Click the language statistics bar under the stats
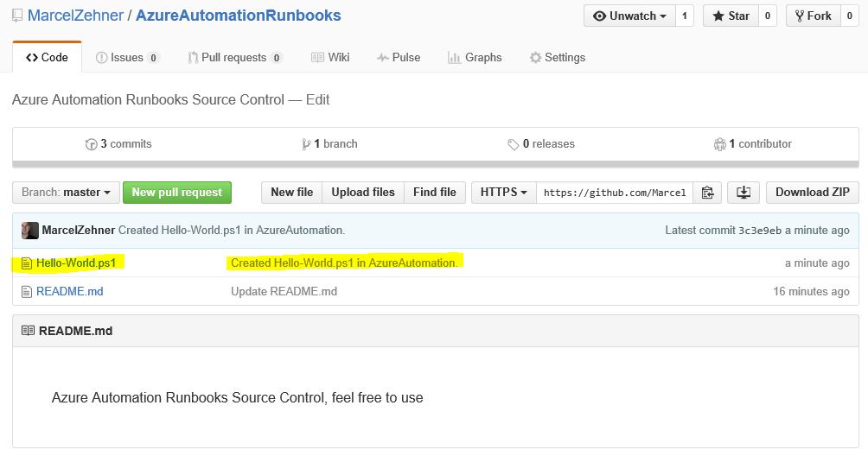Screen dimensions: 868x456 tap(436, 163)
